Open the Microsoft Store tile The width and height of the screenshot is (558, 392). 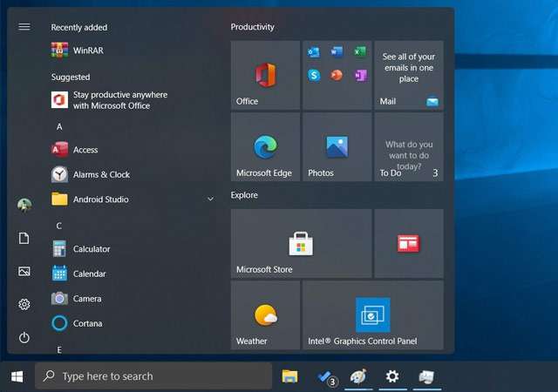point(301,244)
